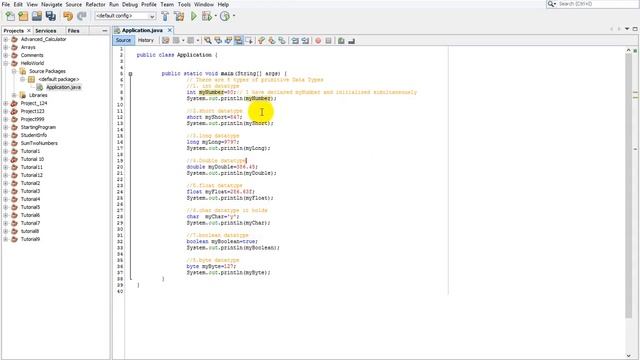Click the Save All icon
This screenshot has height=360, width=640.
(x=51, y=16)
